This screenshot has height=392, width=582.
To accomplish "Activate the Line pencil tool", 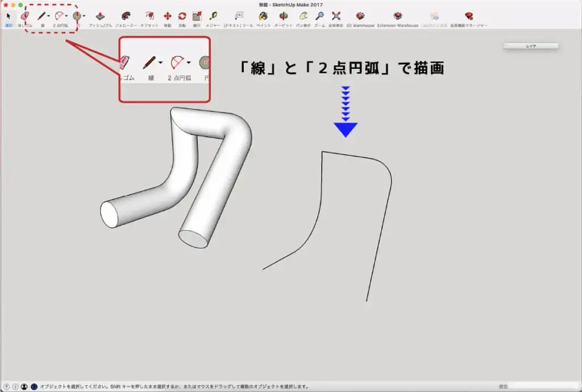I will tap(41, 16).
